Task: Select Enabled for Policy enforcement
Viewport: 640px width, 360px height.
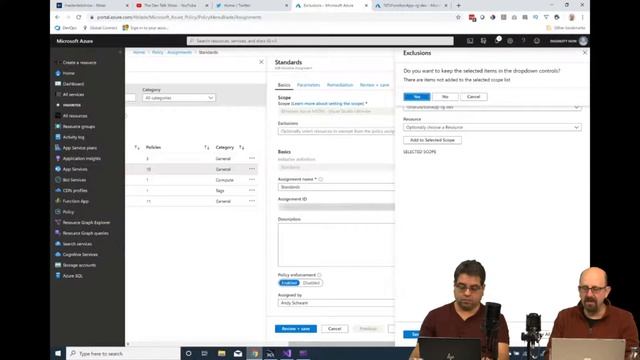Action: click(x=289, y=283)
